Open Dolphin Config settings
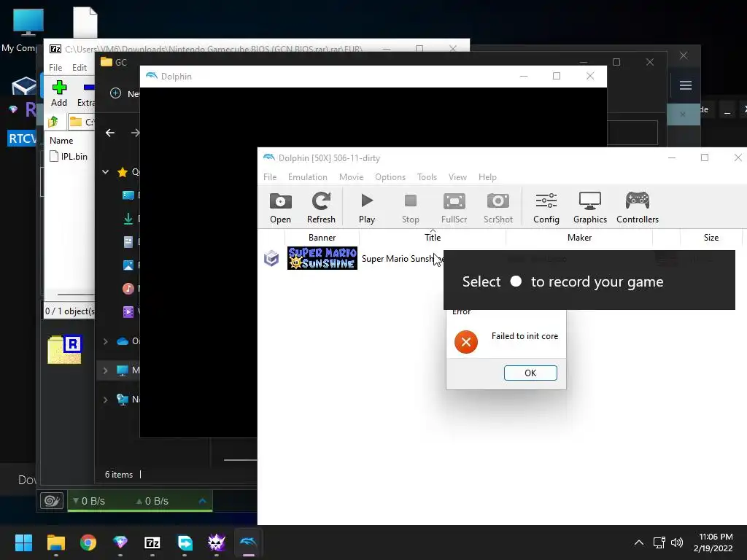The height and width of the screenshot is (560, 747). pyautogui.click(x=546, y=208)
